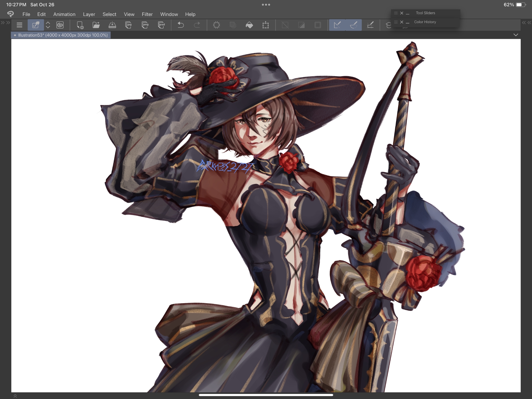
Task: Select the Illustration53 canvas tab
Action: (61, 35)
